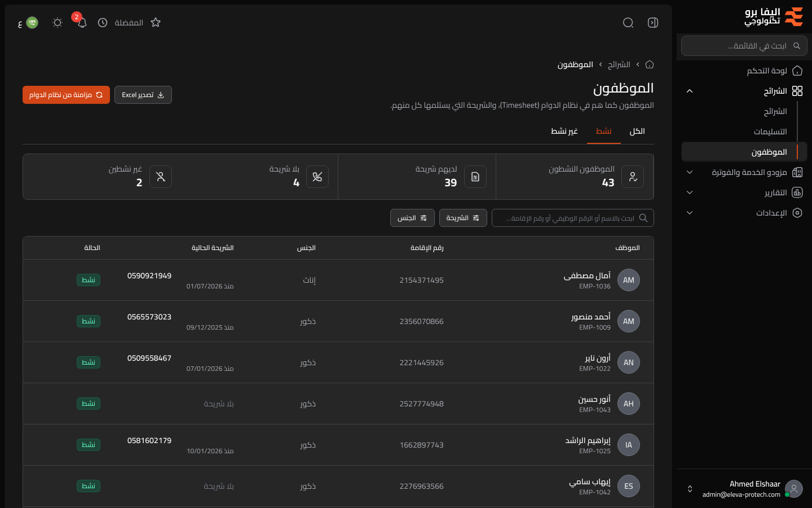Click the home icon in breadcrumb
The height and width of the screenshot is (508, 812).
click(650, 64)
